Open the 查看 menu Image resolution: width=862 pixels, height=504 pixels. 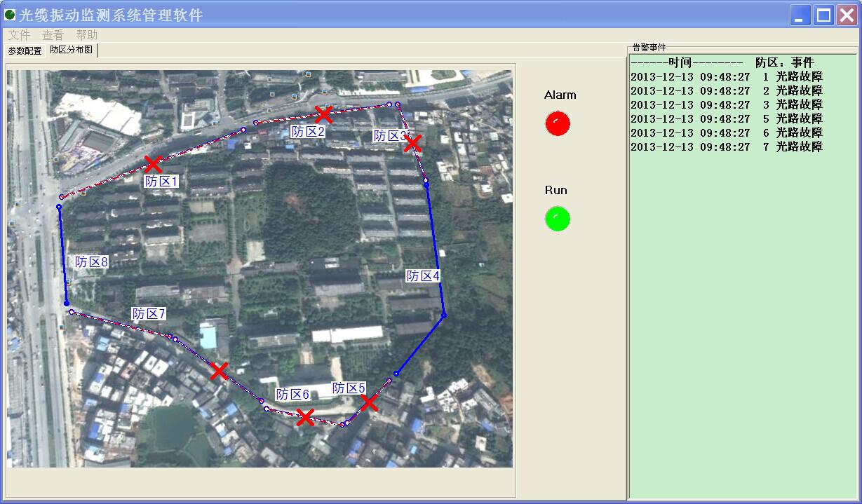click(x=53, y=34)
